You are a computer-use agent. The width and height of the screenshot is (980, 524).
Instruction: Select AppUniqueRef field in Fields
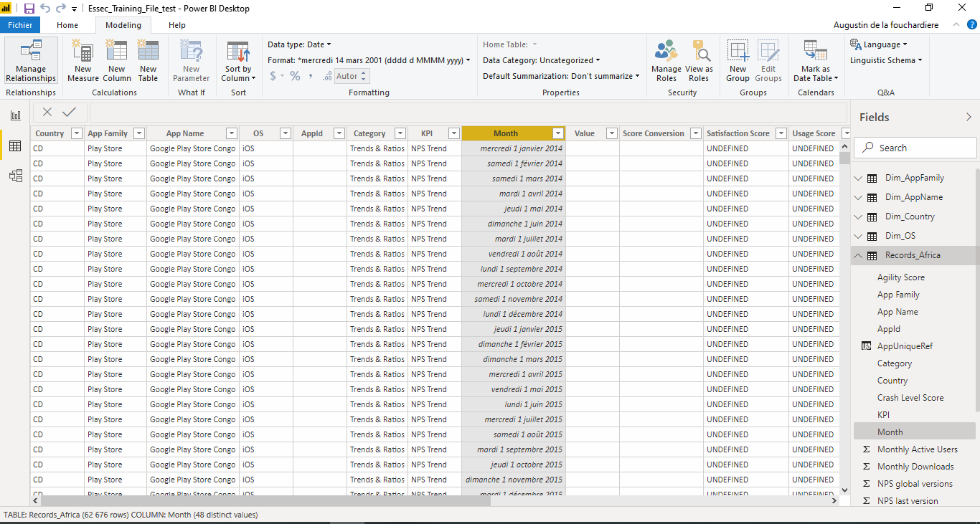tap(905, 346)
